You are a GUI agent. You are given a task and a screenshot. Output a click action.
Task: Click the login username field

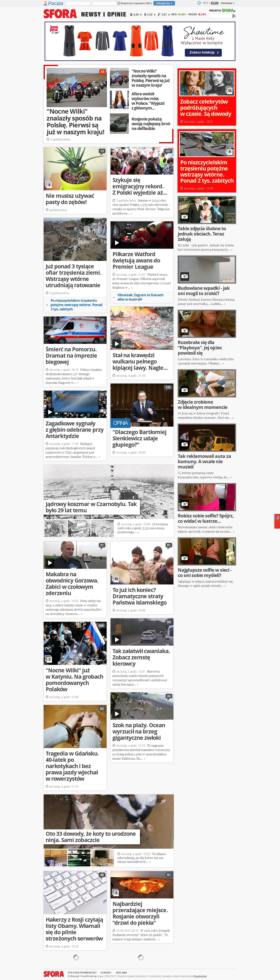point(78,3)
